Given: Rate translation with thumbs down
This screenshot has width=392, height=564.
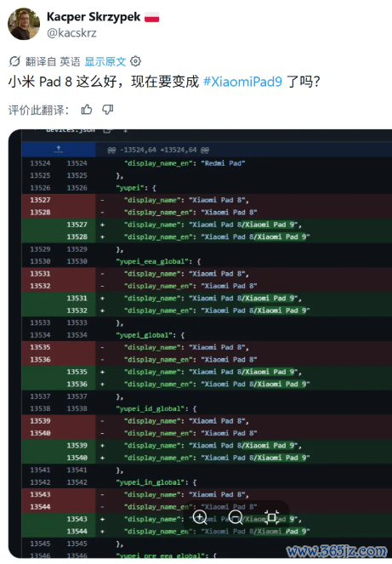Looking at the screenshot, I should 107,110.
